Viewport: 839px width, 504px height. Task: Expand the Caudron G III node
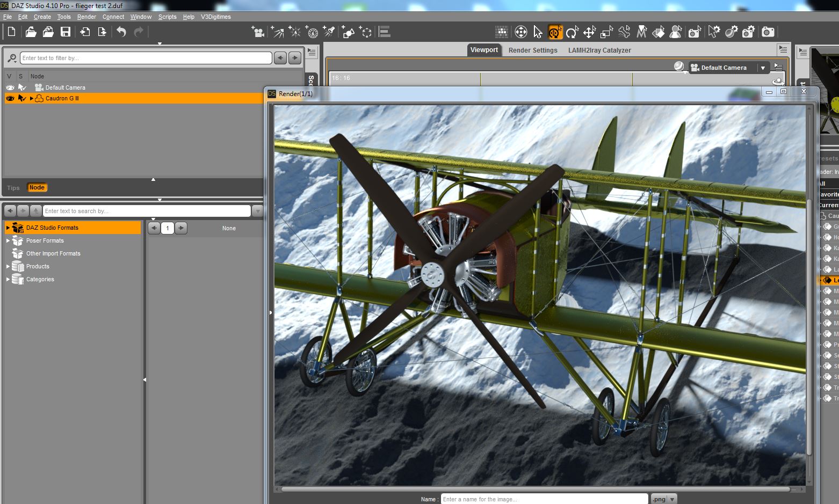[x=32, y=98]
